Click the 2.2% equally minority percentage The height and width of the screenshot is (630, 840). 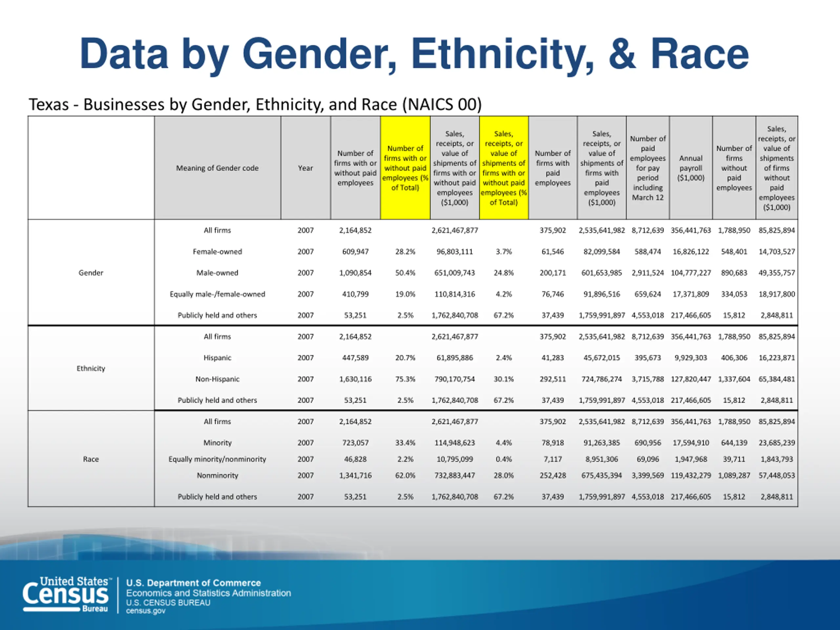tap(405, 459)
